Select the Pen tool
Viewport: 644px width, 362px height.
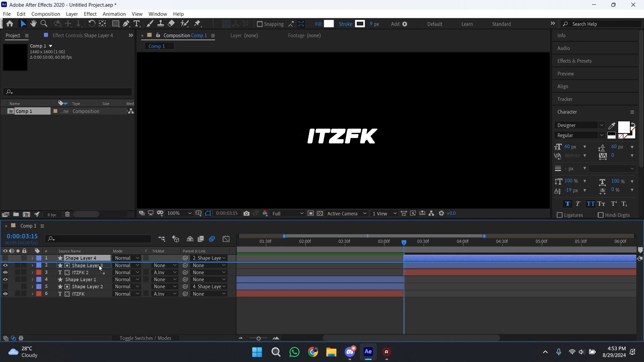pyautogui.click(x=126, y=24)
